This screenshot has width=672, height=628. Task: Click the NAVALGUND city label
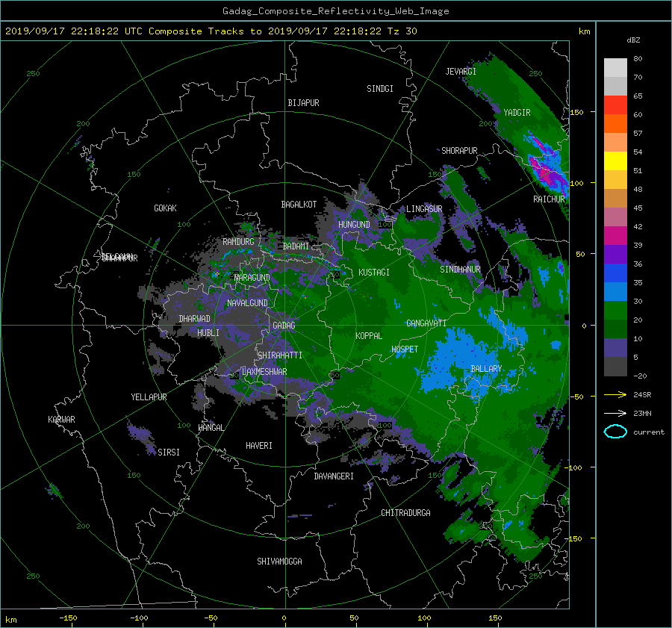click(x=247, y=303)
